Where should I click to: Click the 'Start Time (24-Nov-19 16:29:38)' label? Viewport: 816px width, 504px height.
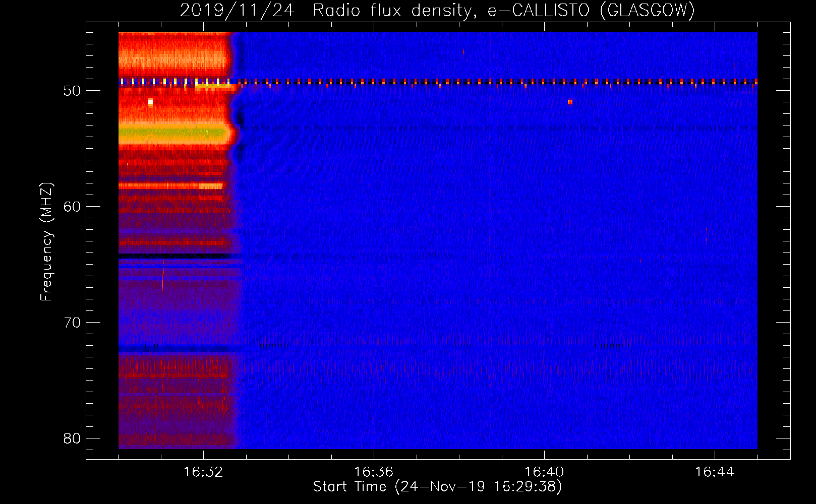(x=437, y=487)
